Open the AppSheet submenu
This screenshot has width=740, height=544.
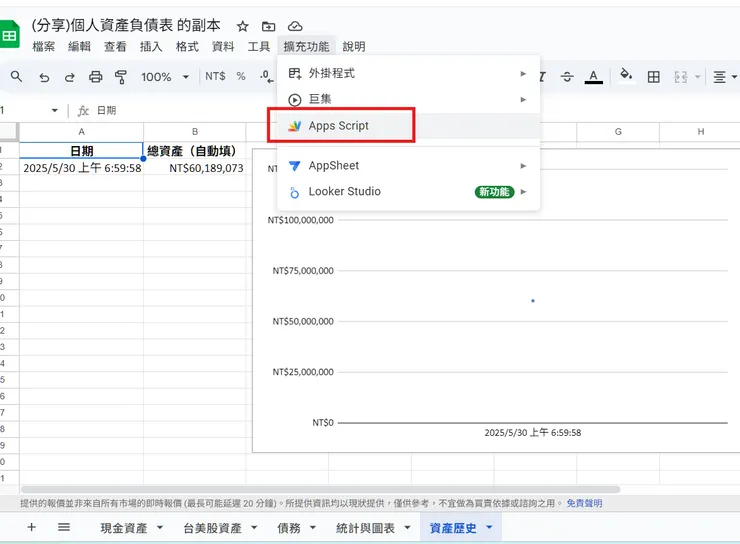click(x=409, y=166)
